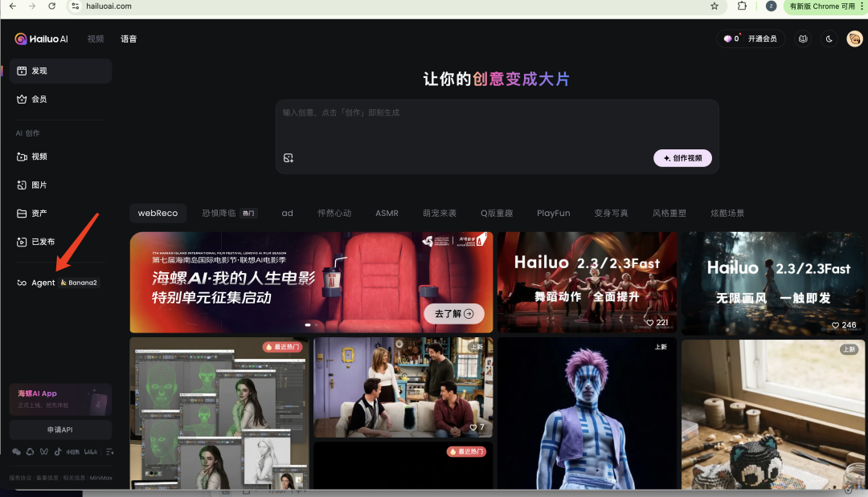This screenshot has height=497, width=868.
Task: View site information icon in address bar
Action: coord(76,6)
